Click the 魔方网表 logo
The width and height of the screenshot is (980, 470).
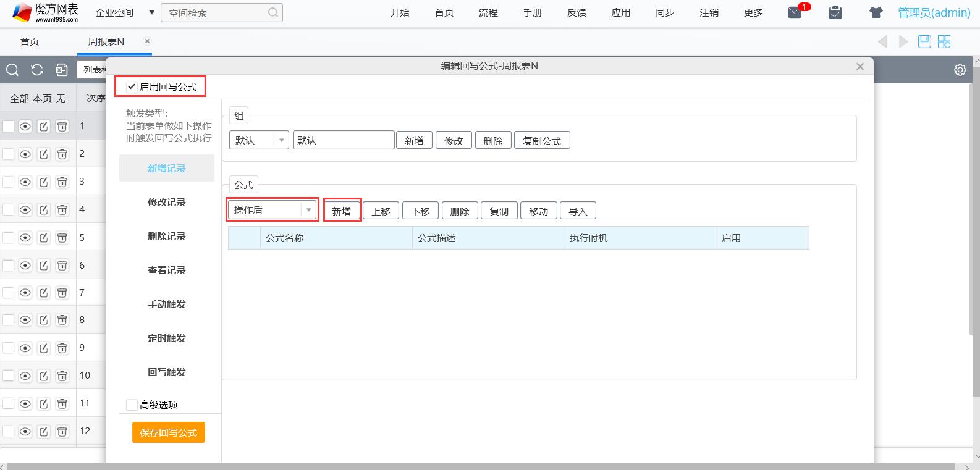click(46, 12)
